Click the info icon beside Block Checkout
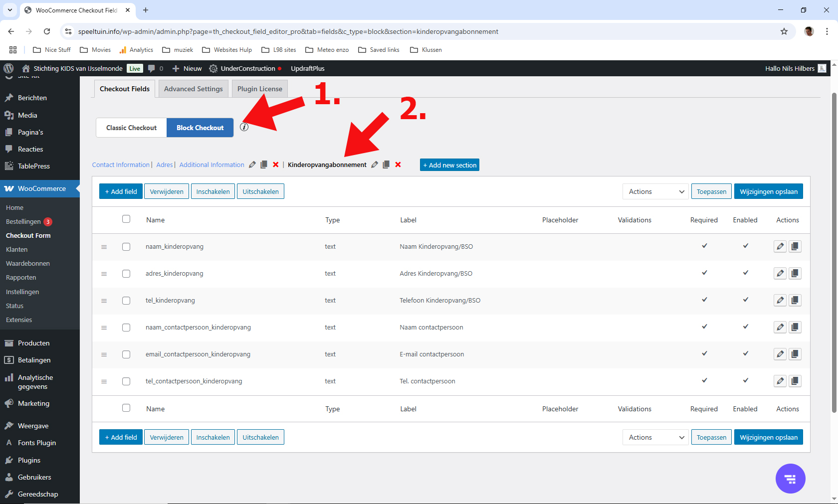 click(244, 127)
